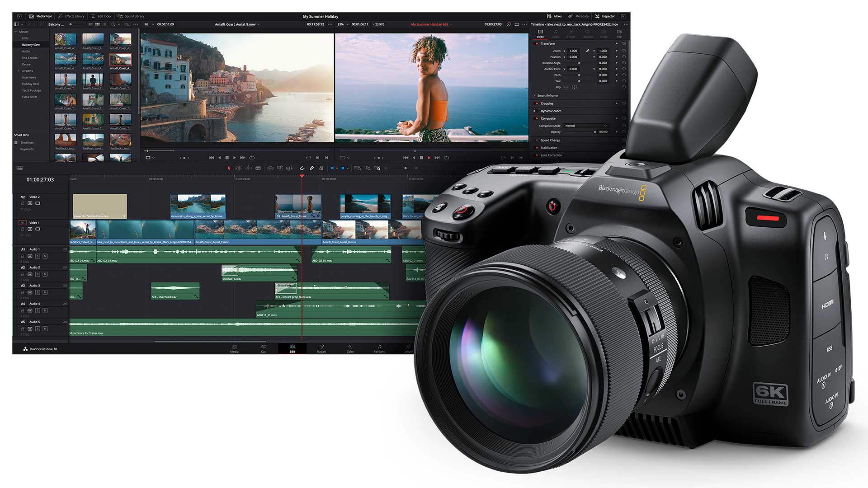Image resolution: width=868 pixels, height=488 pixels.
Task: Open the Effects Library panel
Action: click(x=71, y=16)
